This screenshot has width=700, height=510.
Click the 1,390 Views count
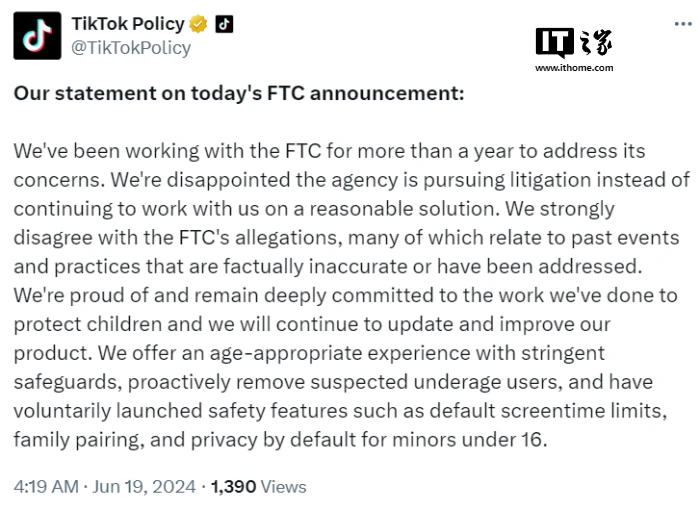pos(259,487)
